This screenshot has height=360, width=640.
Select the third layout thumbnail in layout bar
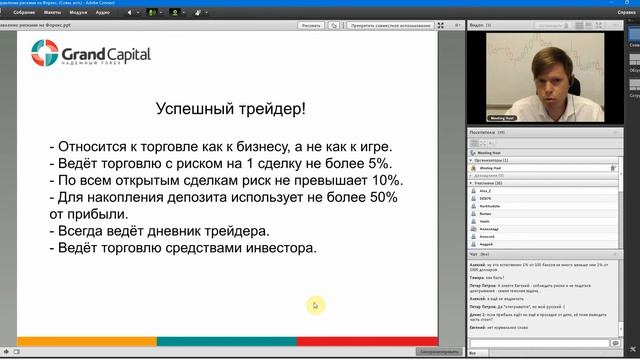[x=634, y=85]
